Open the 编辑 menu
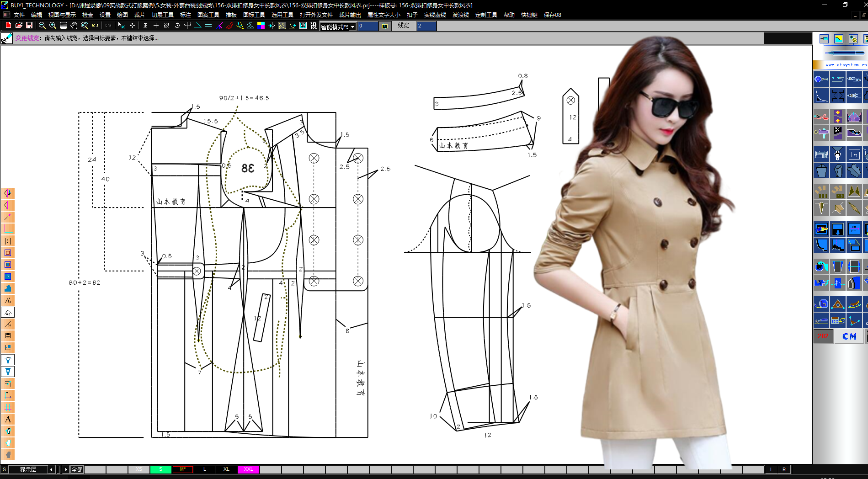 tap(37, 15)
